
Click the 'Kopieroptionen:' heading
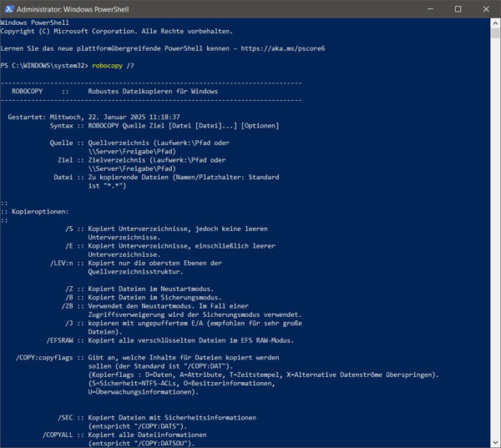40,212
